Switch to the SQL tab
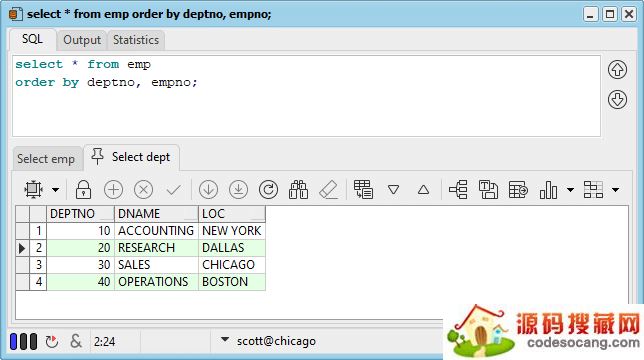Image resolution: width=644 pixels, height=360 pixels. coord(32,39)
